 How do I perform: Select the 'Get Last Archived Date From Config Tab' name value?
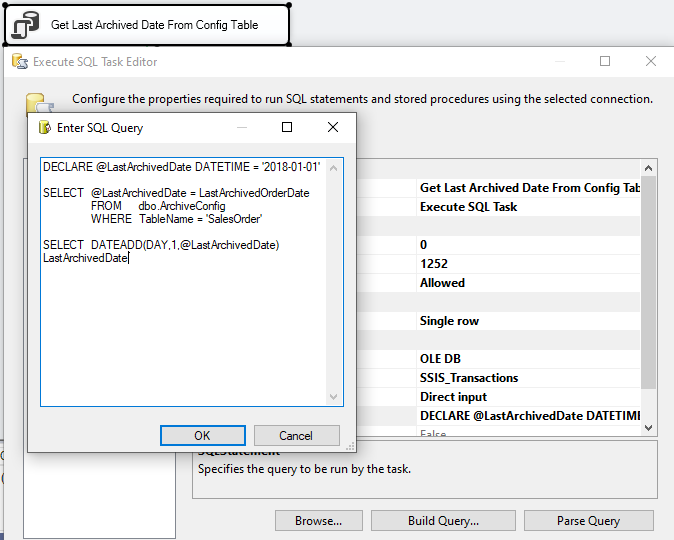click(530, 188)
